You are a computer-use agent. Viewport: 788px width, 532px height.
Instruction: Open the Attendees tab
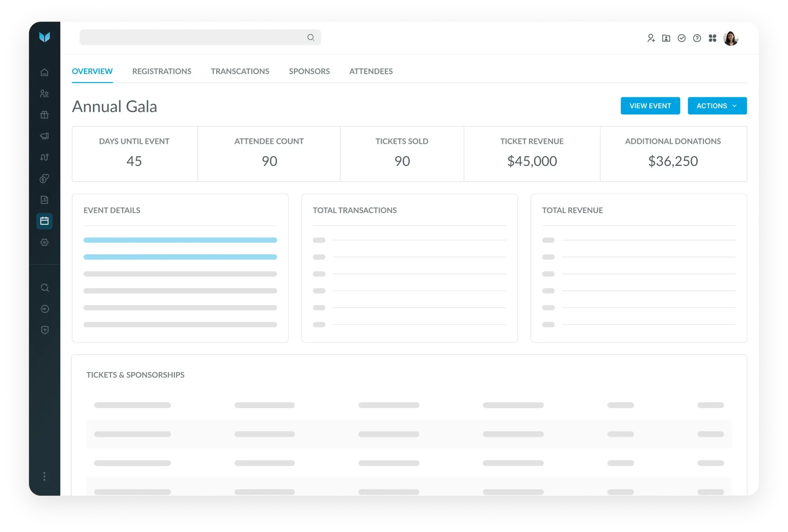click(x=371, y=71)
